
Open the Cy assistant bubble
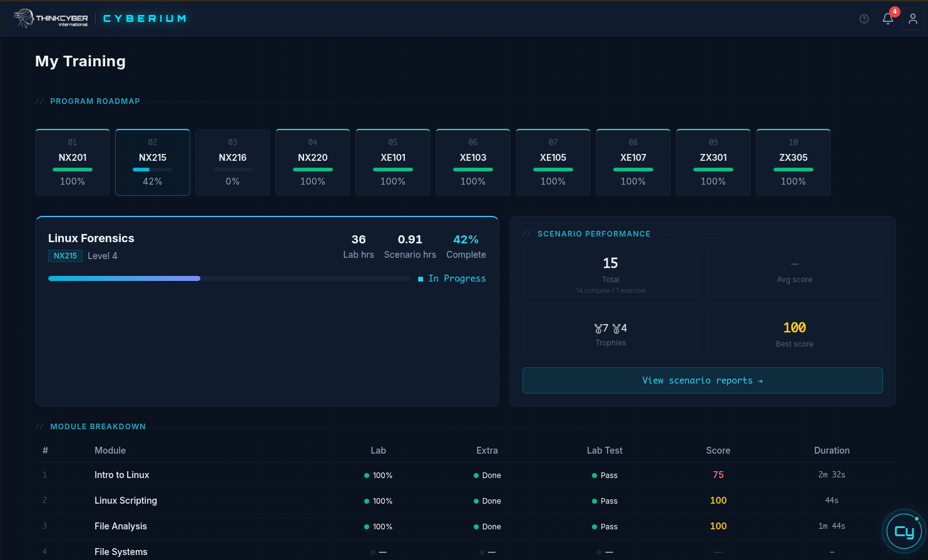pos(904,532)
